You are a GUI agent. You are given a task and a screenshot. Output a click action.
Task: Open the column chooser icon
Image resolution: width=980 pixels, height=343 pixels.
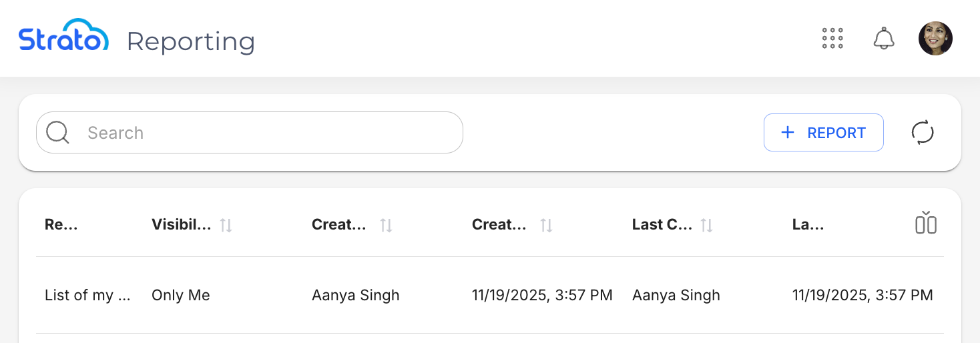click(926, 224)
